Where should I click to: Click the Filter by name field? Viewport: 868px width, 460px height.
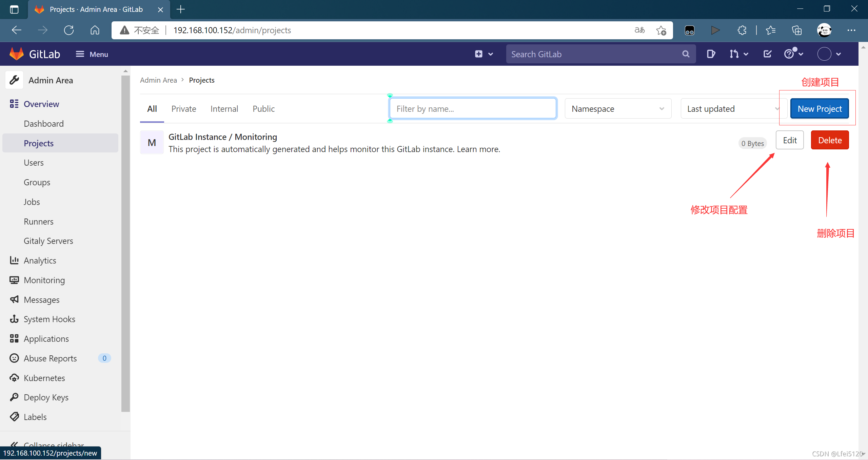click(x=473, y=109)
